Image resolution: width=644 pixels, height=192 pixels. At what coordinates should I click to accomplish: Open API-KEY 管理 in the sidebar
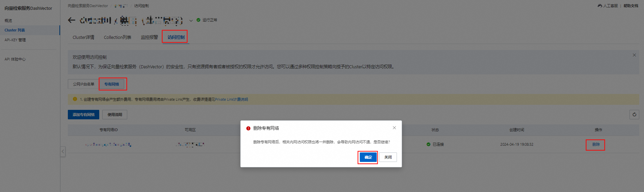15,40
